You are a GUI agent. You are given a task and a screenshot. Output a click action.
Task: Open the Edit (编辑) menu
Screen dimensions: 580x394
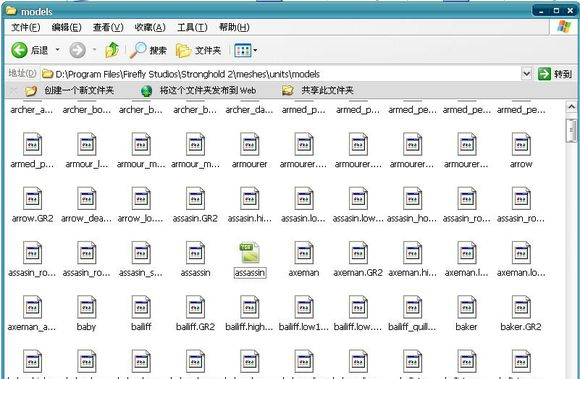click(x=66, y=27)
